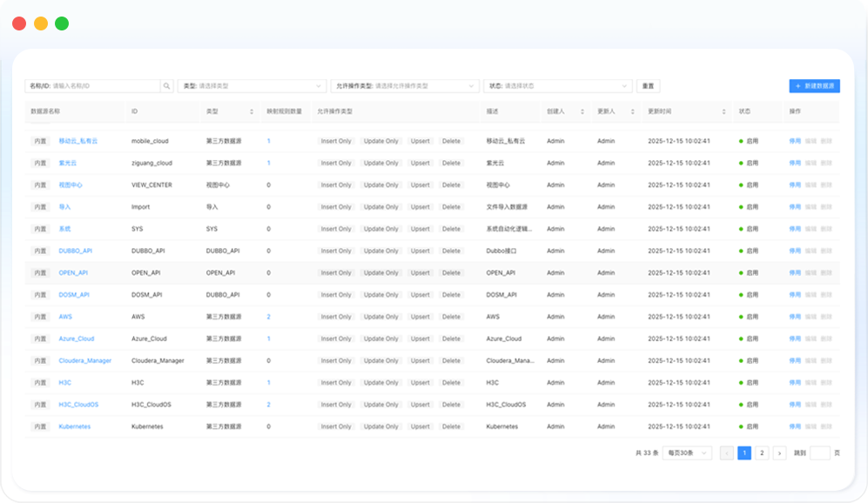Expand the 允许操作类型 filter dropdown

coord(405,86)
